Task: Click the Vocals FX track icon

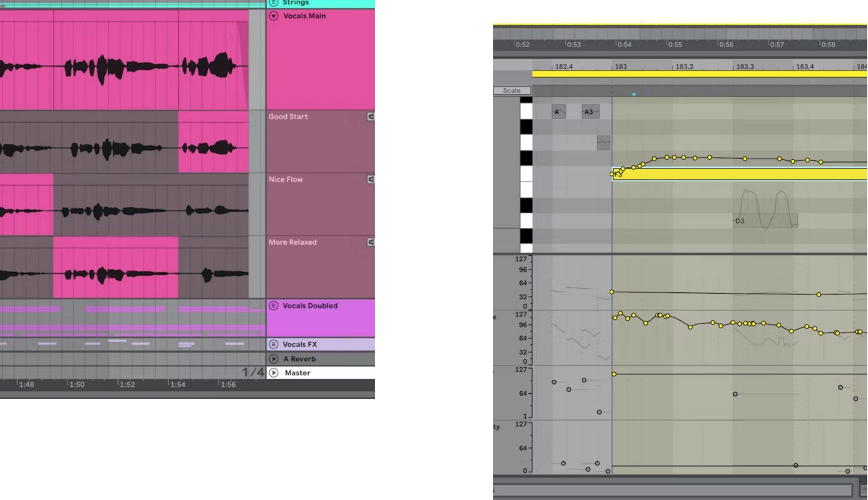Action: click(274, 344)
